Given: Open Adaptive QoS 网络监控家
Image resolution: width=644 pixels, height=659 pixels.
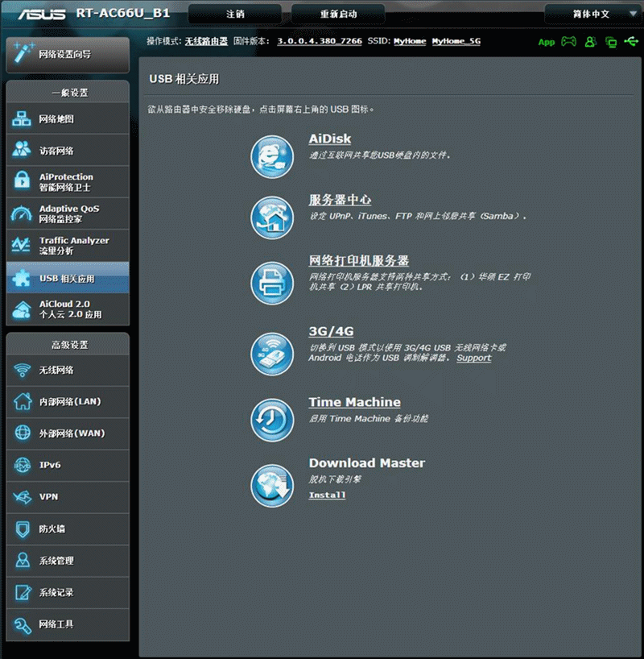Looking at the screenshot, I should [68, 214].
